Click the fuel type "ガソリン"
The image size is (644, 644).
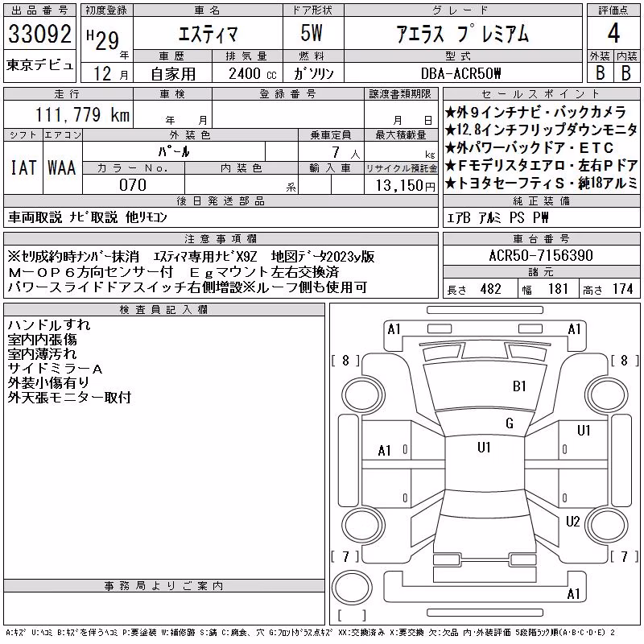pyautogui.click(x=313, y=74)
